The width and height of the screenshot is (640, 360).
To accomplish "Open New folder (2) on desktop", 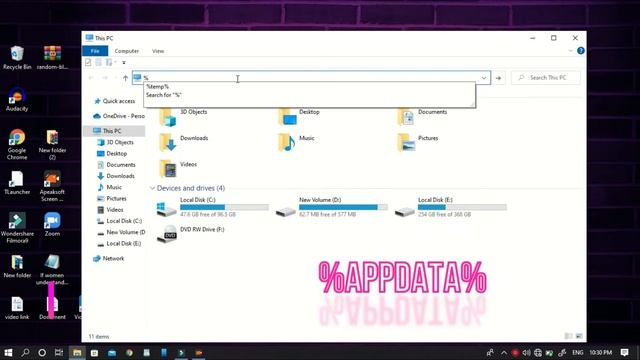I will point(52,144).
